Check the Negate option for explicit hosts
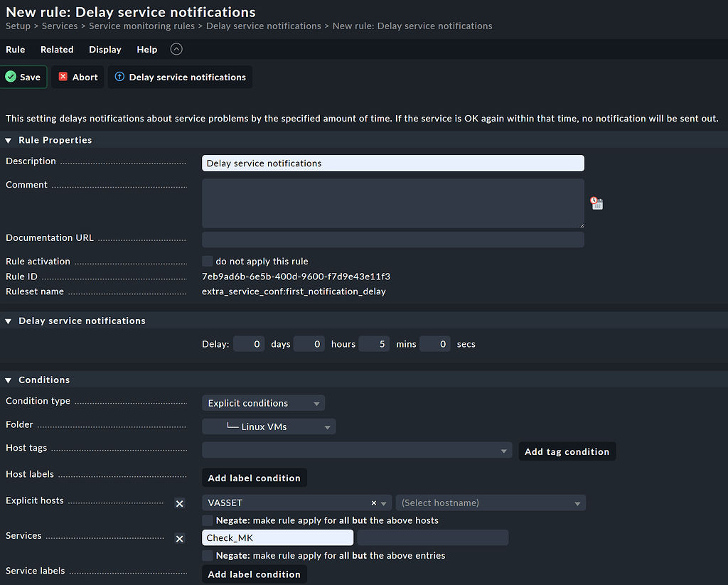This screenshot has width=728, height=585. pos(206,518)
